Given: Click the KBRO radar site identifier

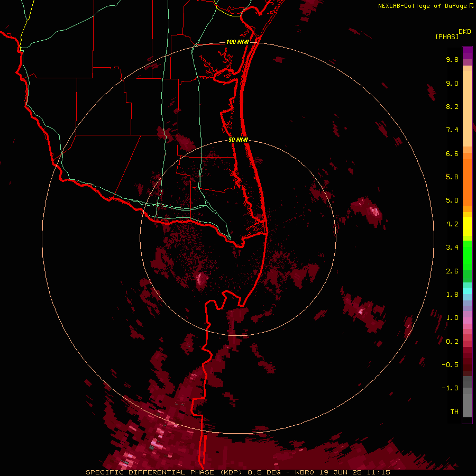Looking at the screenshot, I should pyautogui.click(x=306, y=472).
